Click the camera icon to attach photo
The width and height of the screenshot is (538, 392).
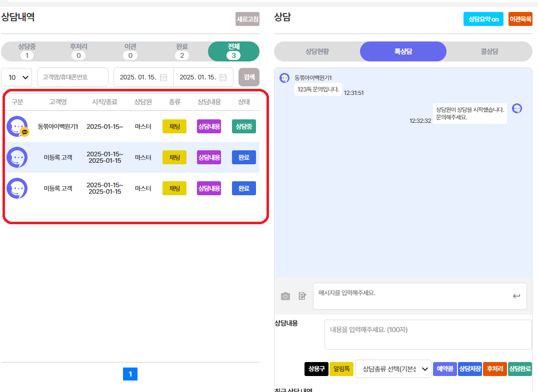click(x=285, y=296)
